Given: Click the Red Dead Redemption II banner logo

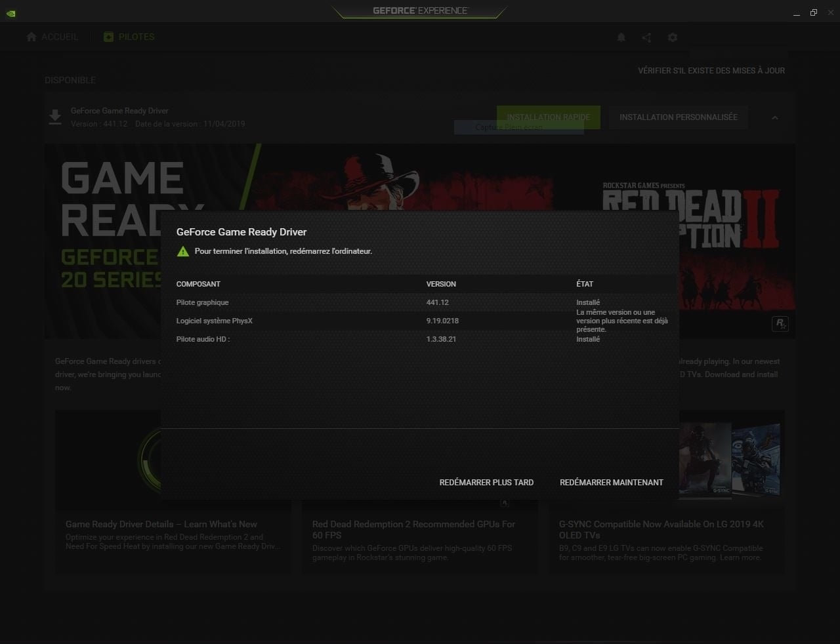Looking at the screenshot, I should [x=690, y=216].
